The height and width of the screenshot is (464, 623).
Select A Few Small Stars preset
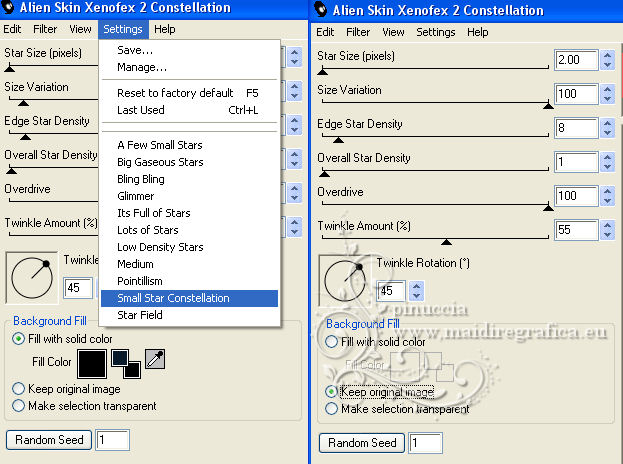pos(190,145)
